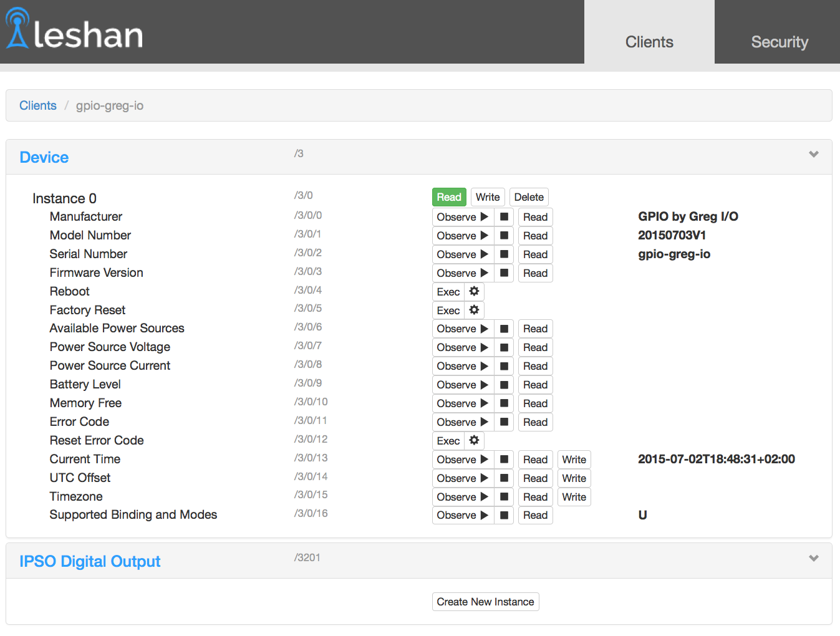Switch to the Security tab

point(779,42)
